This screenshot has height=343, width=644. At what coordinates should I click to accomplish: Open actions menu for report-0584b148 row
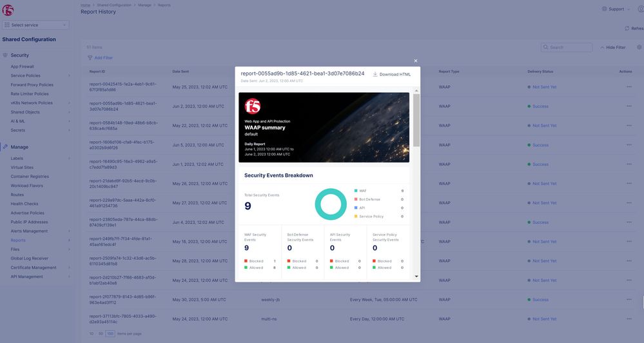(x=629, y=125)
